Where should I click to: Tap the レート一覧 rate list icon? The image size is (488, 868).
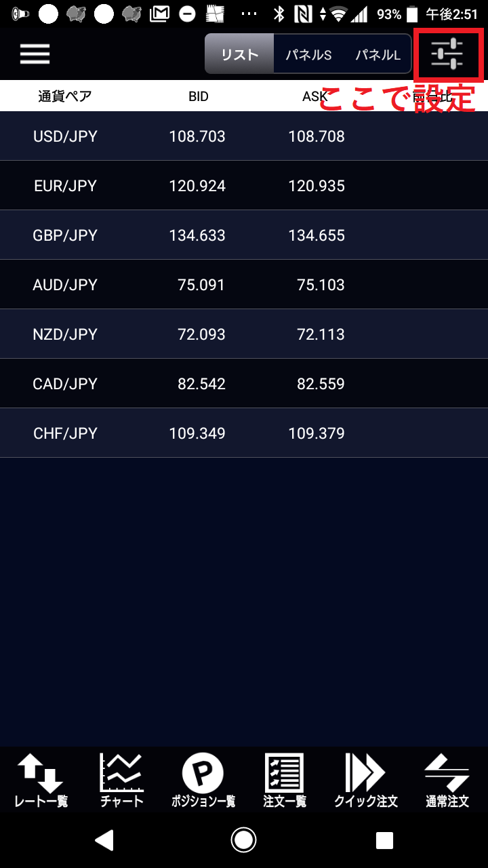click(41, 780)
